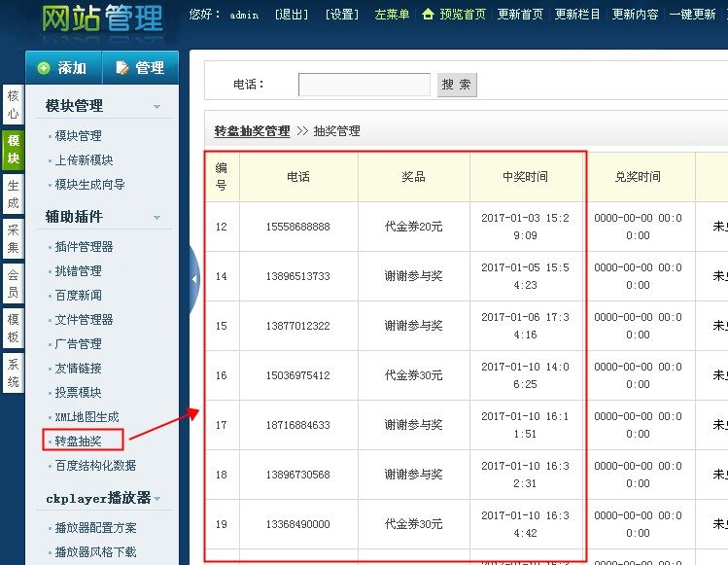
Task: Focus the 电话 search input field
Action: pyautogui.click(x=364, y=85)
